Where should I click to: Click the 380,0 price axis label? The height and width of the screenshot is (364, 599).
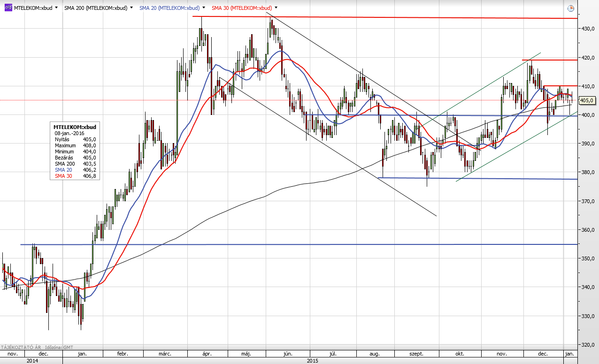[589, 172]
